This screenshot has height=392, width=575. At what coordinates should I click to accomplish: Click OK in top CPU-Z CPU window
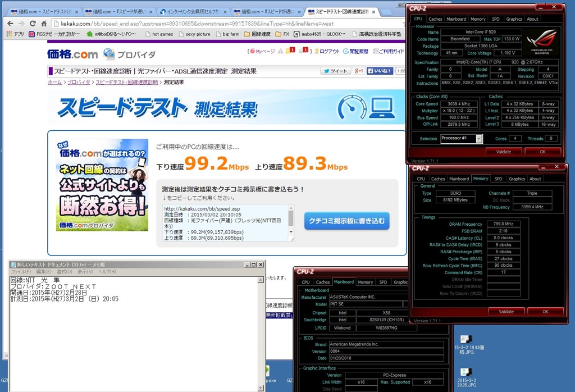point(543,152)
